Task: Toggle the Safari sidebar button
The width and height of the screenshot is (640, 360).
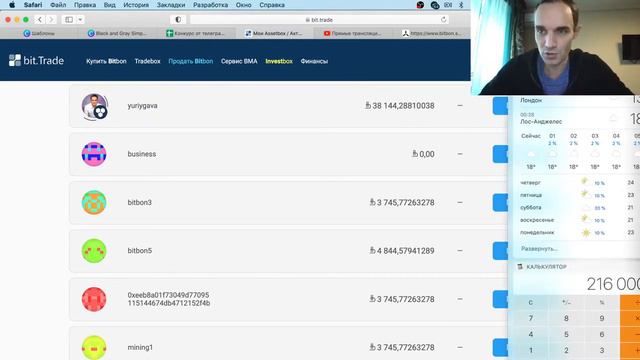Action: 69,20
